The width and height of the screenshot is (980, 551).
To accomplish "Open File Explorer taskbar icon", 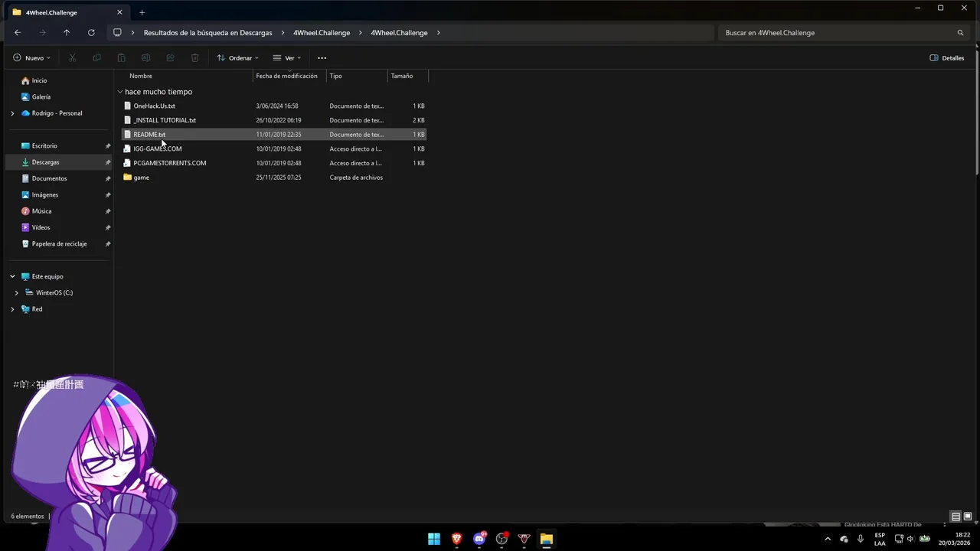I will 547,539.
